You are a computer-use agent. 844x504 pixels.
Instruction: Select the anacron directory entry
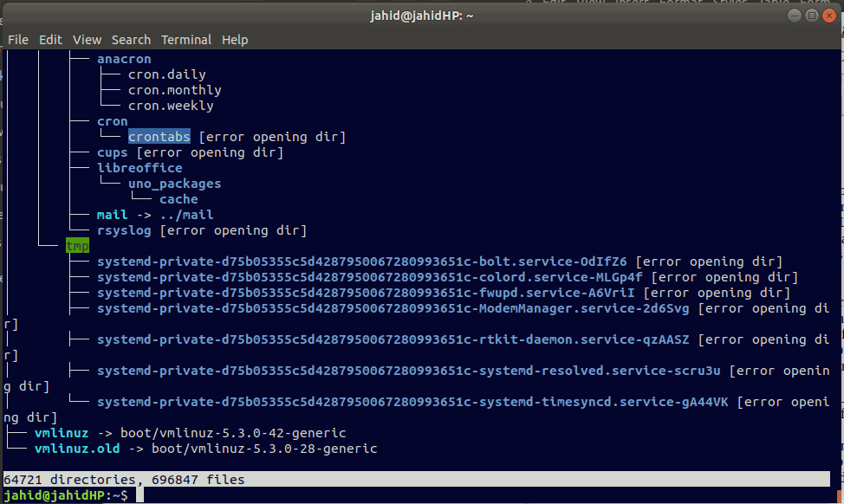123,58
